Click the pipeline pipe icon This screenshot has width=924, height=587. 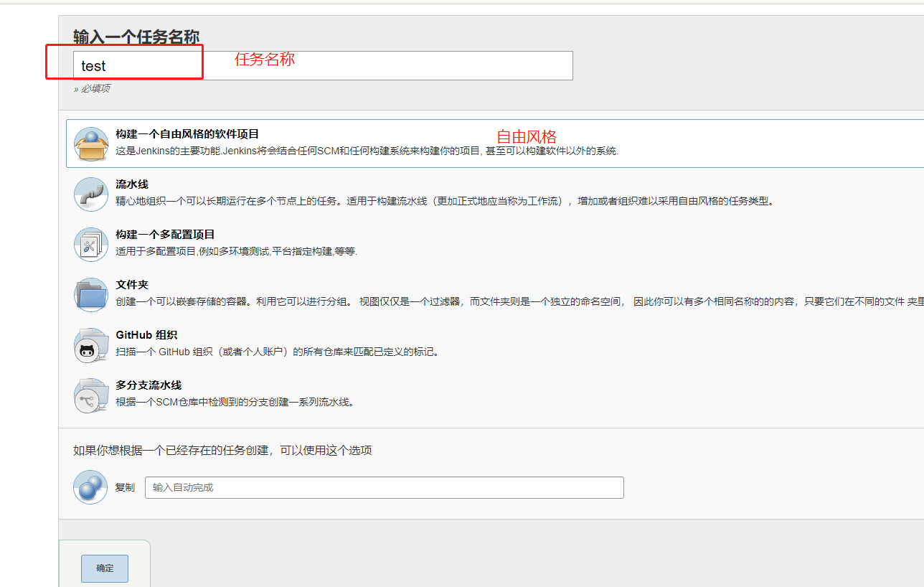click(x=91, y=194)
